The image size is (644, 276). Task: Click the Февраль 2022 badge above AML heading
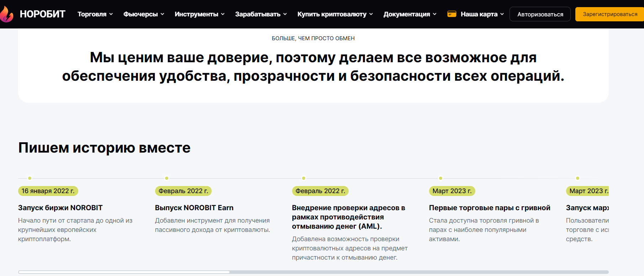click(x=320, y=191)
